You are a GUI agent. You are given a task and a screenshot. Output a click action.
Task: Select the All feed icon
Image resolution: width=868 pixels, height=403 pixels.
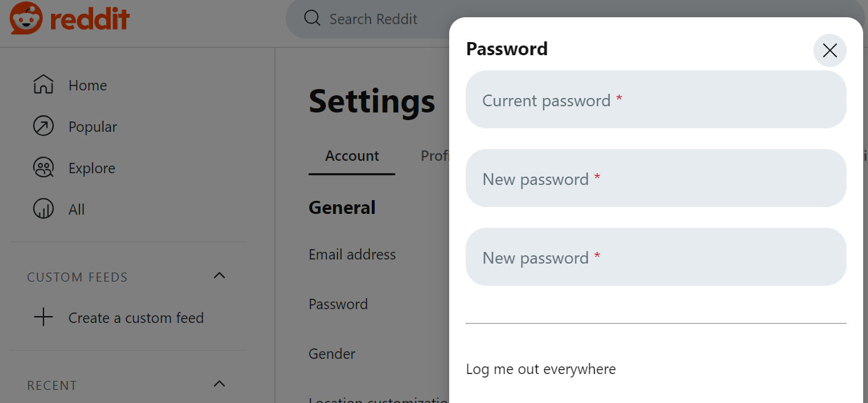click(x=43, y=208)
